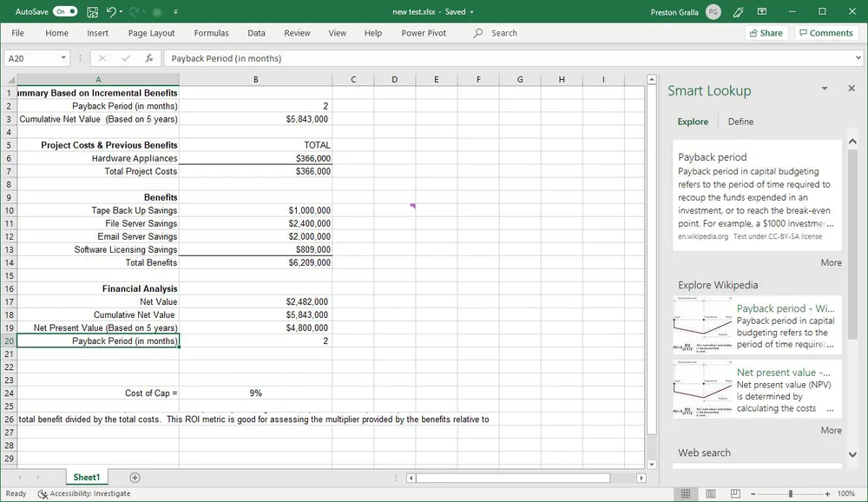Click the Save icon in title bar
868x502 pixels.
(93, 11)
